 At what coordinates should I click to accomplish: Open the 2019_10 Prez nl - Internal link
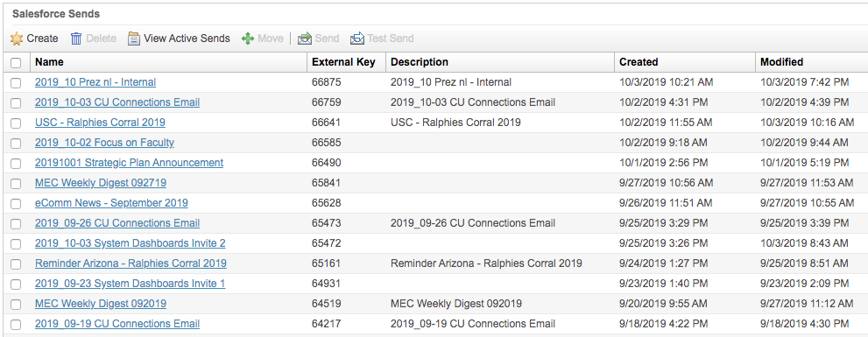(95, 82)
